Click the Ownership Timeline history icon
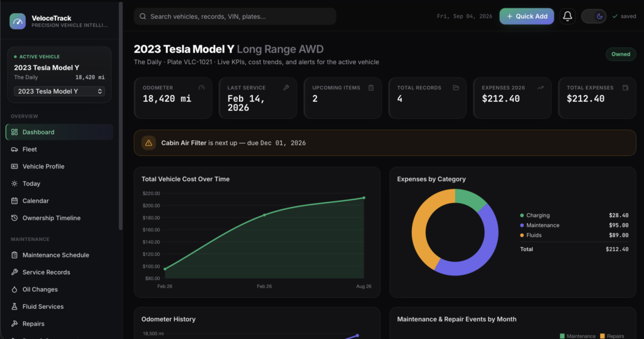 14,218
